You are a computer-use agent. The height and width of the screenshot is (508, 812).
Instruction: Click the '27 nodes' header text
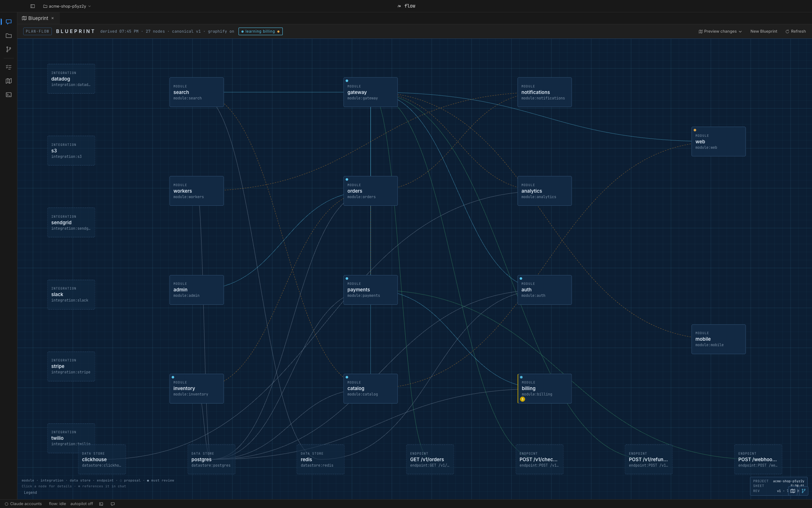click(x=155, y=32)
